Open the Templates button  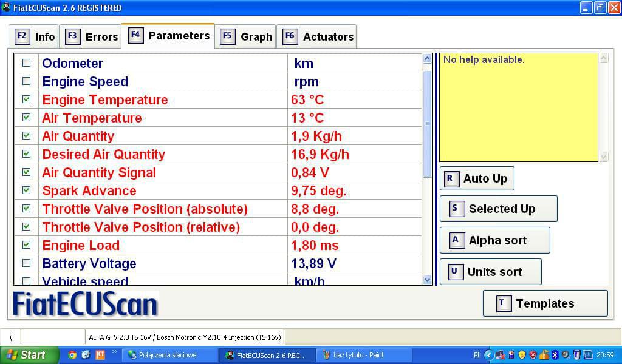click(x=545, y=303)
